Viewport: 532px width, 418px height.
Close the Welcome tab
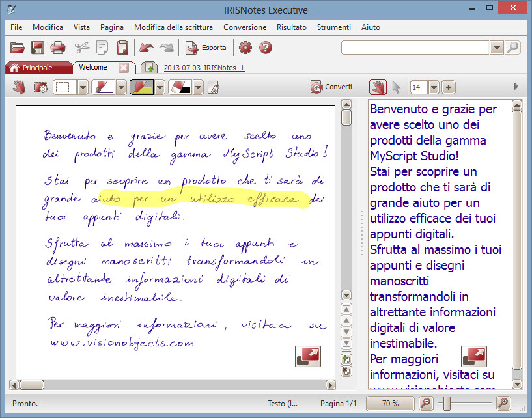[x=124, y=68]
